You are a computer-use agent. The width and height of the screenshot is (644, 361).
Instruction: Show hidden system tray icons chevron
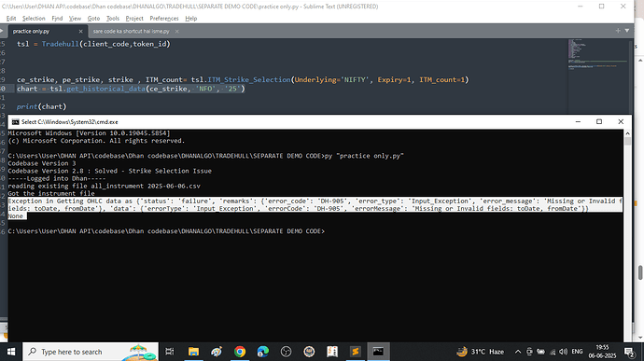pyautogui.click(x=518, y=352)
